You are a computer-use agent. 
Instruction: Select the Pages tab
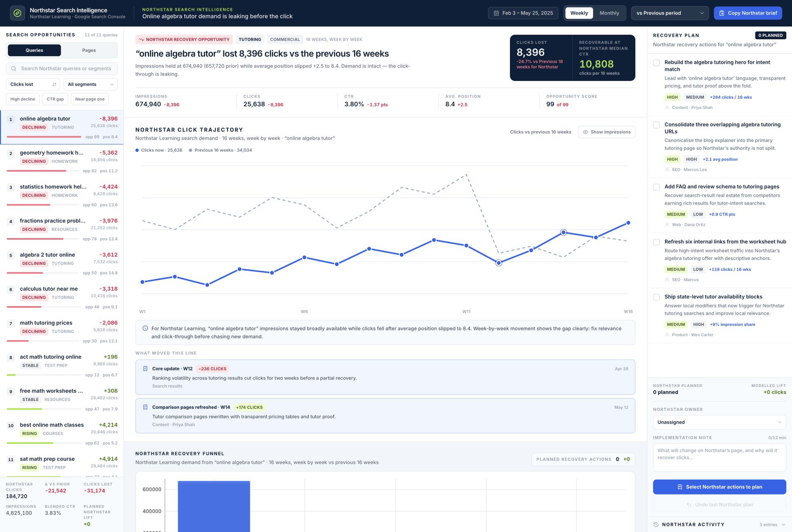[89, 50]
